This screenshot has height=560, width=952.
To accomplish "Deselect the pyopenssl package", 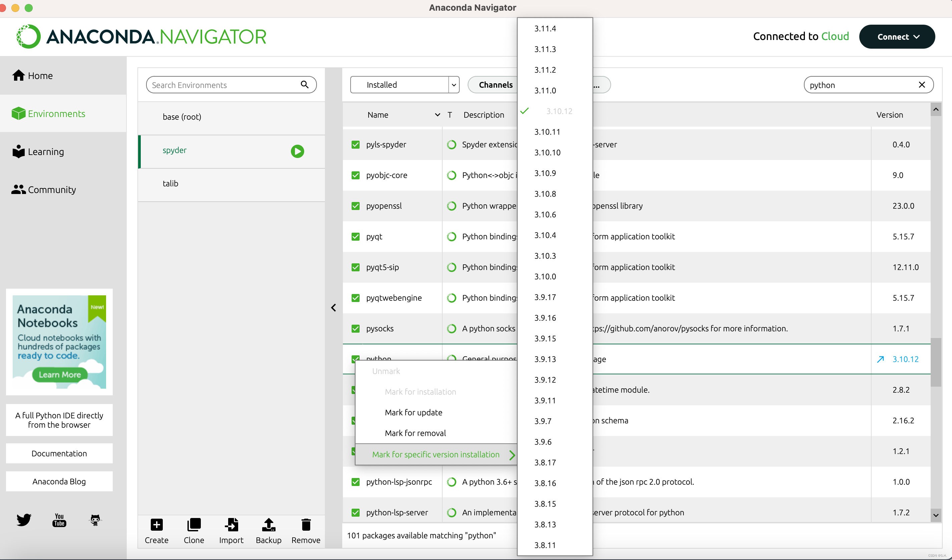I will tap(355, 206).
